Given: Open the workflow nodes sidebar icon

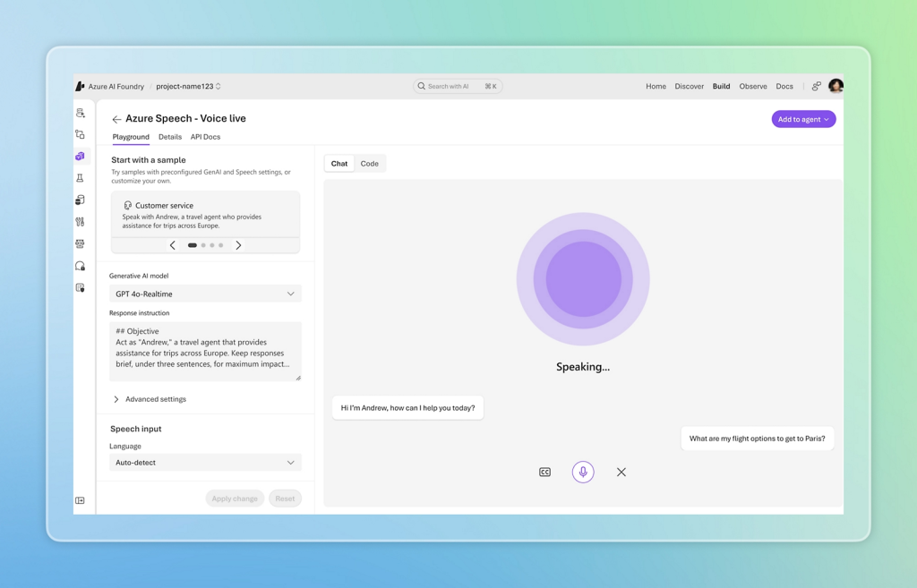Looking at the screenshot, I should [80, 134].
